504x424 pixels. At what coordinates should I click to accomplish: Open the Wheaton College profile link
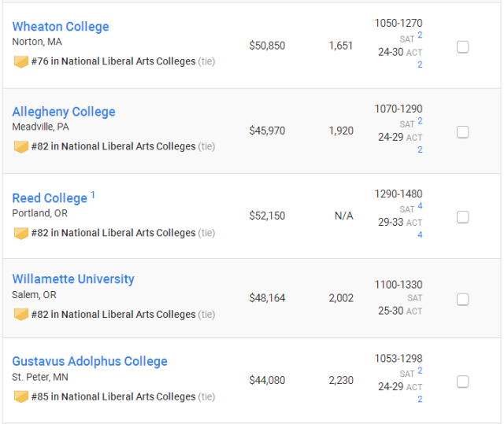pos(61,26)
